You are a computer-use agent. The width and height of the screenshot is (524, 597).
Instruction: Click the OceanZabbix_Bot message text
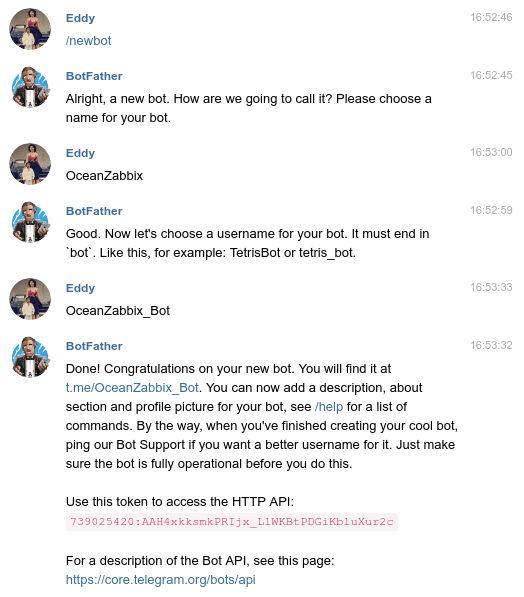tap(118, 311)
